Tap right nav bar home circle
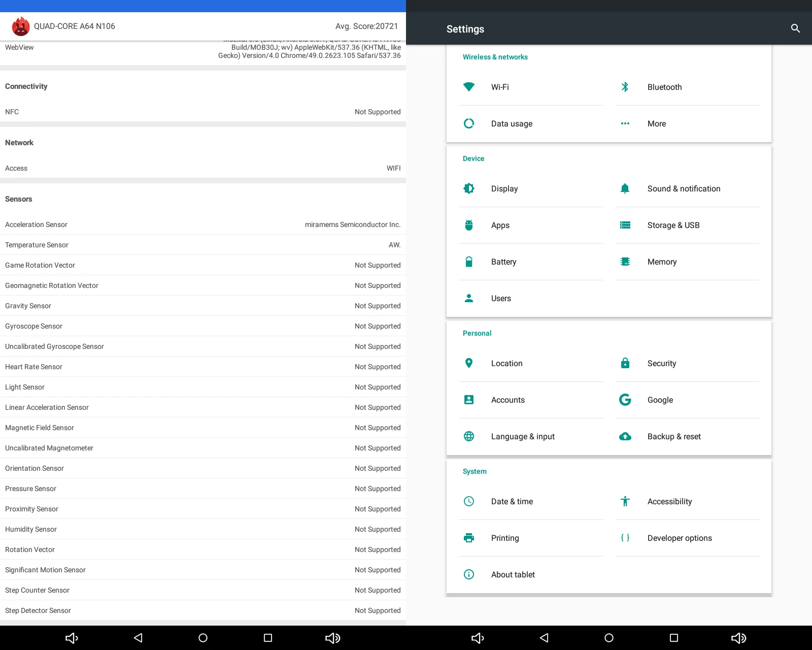Image resolution: width=812 pixels, height=650 pixels. pos(609,638)
